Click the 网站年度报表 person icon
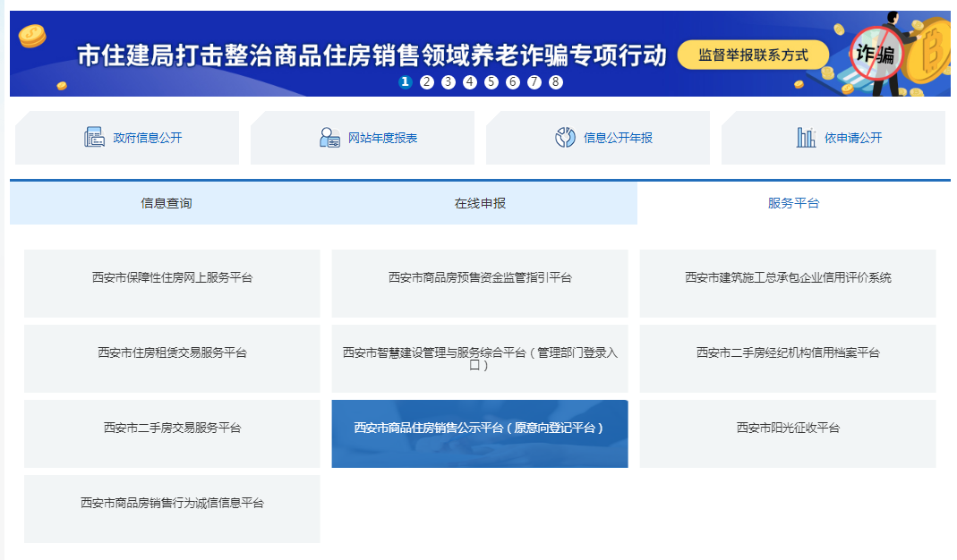The width and height of the screenshot is (957, 560). (329, 137)
